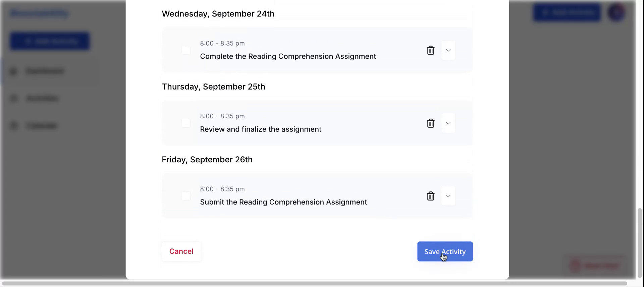The width and height of the screenshot is (644, 287).
Task: Tick the Review and finalize checkbox
Action: (x=186, y=123)
